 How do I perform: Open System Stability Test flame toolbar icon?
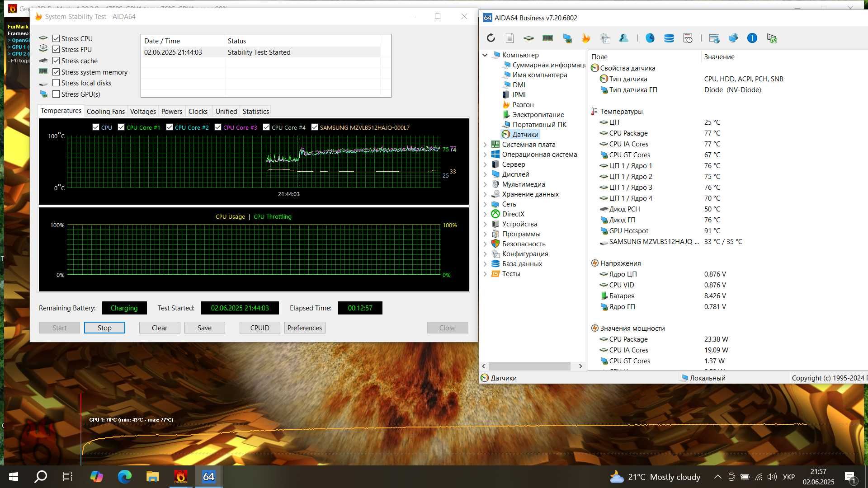point(586,38)
